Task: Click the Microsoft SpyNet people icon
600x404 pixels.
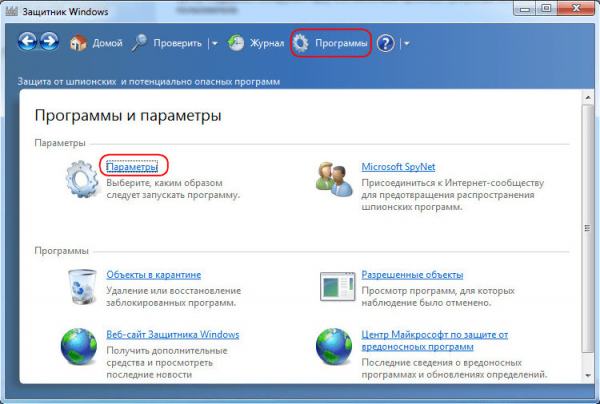Action: tap(334, 179)
